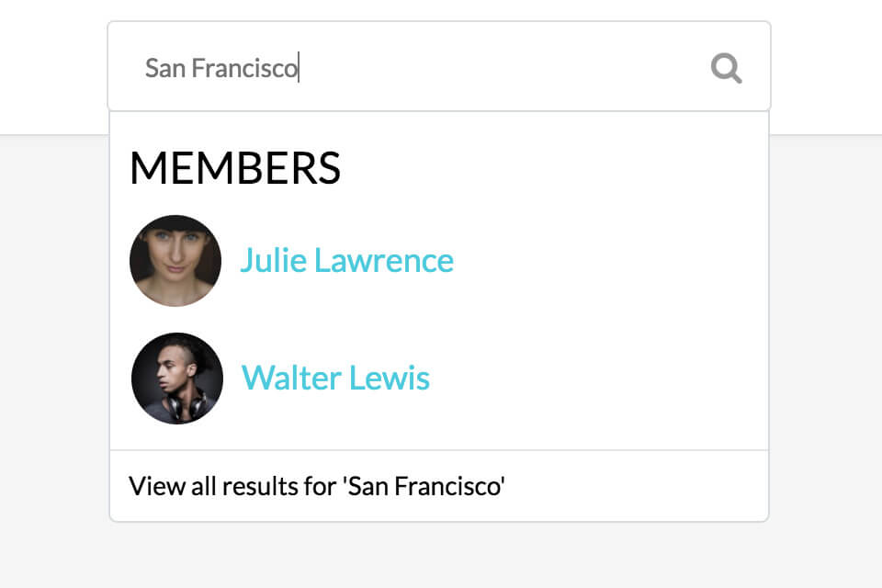Submit the search using the magnifier button
The height and width of the screenshot is (588, 882).
coord(726,68)
